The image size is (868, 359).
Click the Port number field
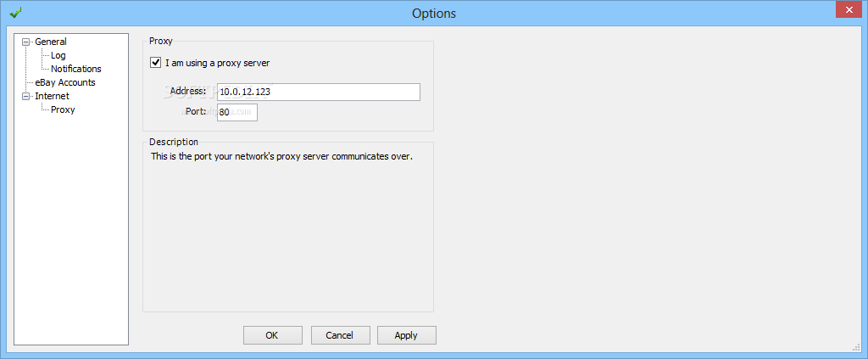[237, 112]
